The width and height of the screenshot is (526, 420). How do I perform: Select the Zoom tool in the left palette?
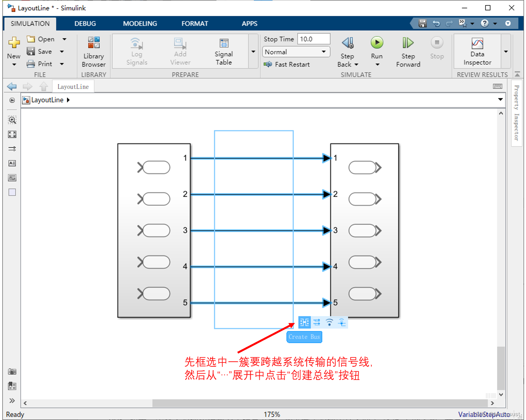(12, 120)
